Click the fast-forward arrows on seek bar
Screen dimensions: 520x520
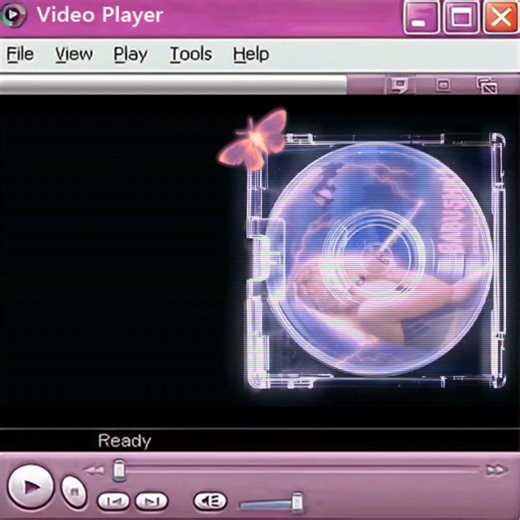click(x=496, y=470)
